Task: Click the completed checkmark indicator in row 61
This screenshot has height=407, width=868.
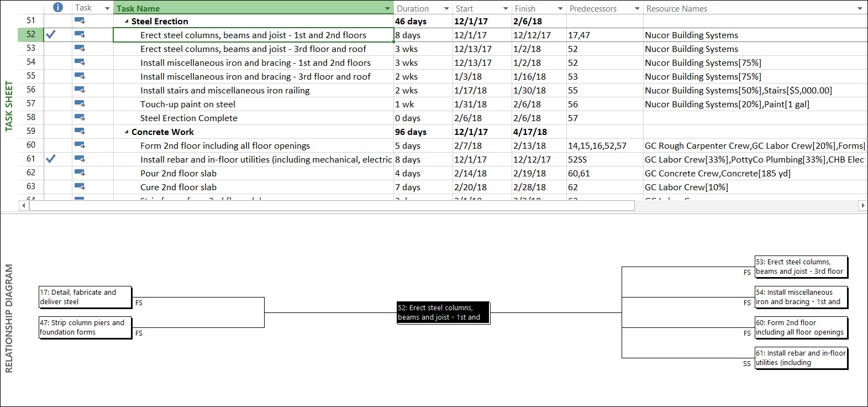Action: coord(51,159)
